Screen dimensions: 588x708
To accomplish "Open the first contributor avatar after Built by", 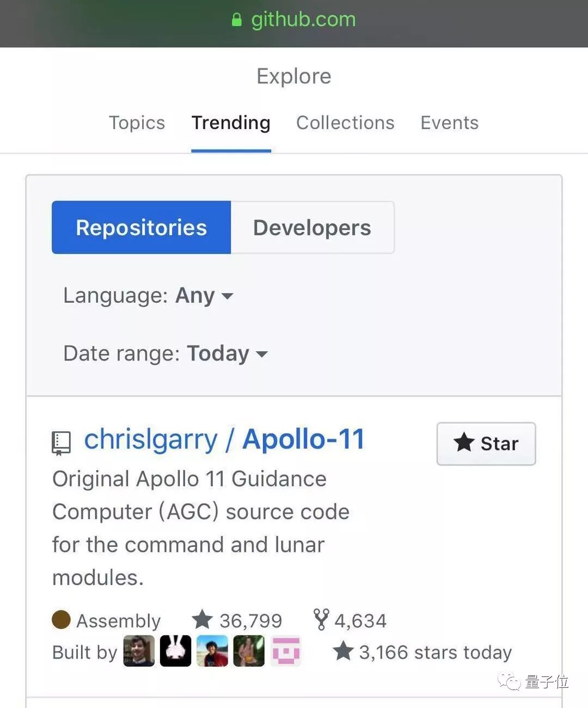I will point(139,651).
